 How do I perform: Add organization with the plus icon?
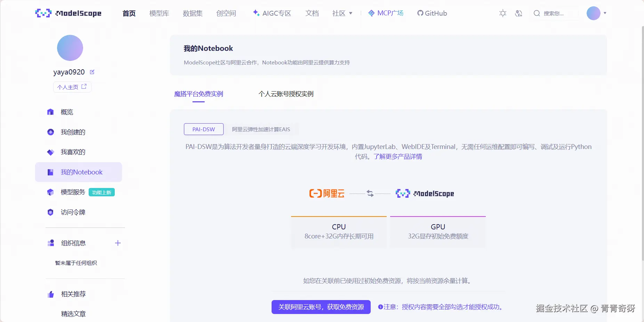pos(118,243)
